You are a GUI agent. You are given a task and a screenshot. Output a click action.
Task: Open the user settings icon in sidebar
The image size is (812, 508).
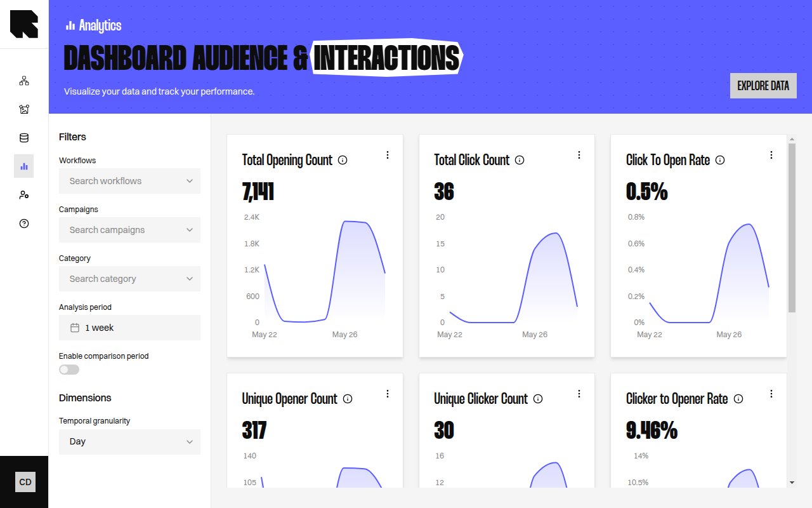(24, 195)
